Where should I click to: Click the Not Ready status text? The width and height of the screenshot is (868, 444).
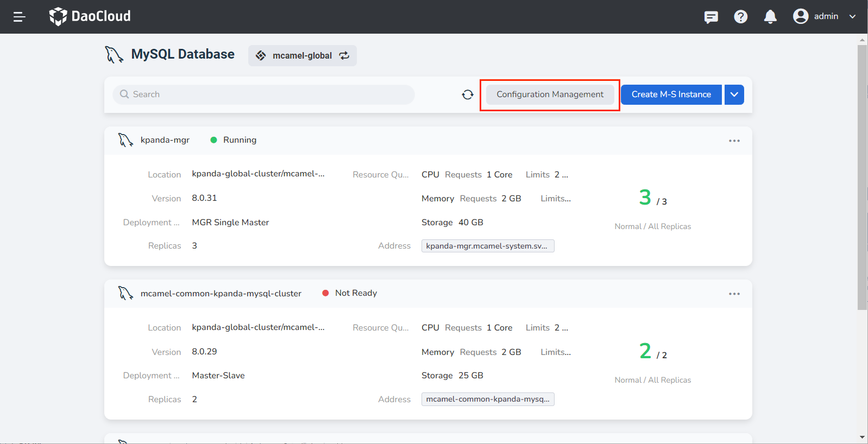(x=356, y=293)
